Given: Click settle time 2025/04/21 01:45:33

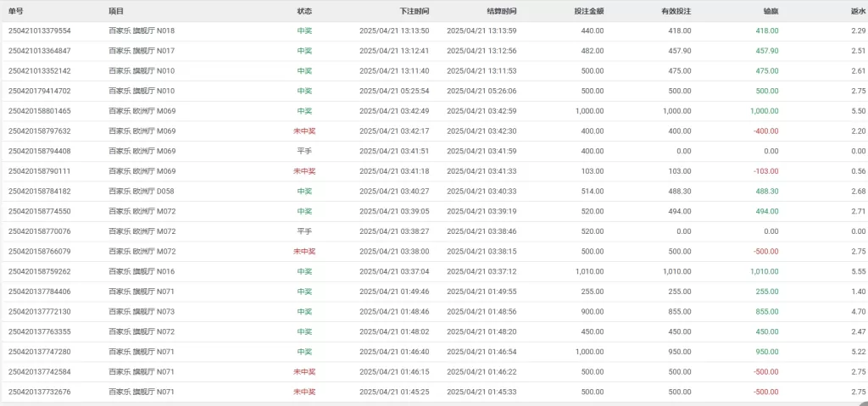Looking at the screenshot, I should coord(481,392).
